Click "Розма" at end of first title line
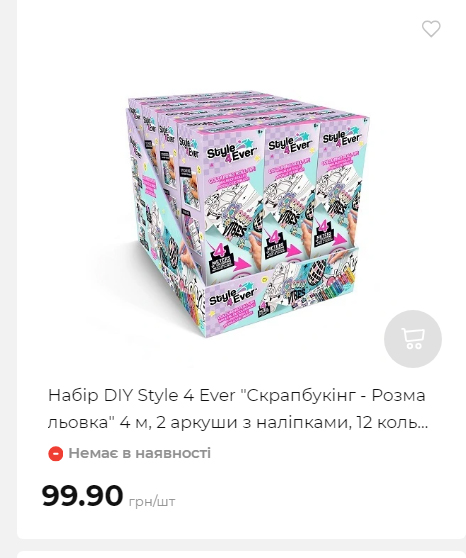Screen dimensions: 466x558 click(399, 395)
